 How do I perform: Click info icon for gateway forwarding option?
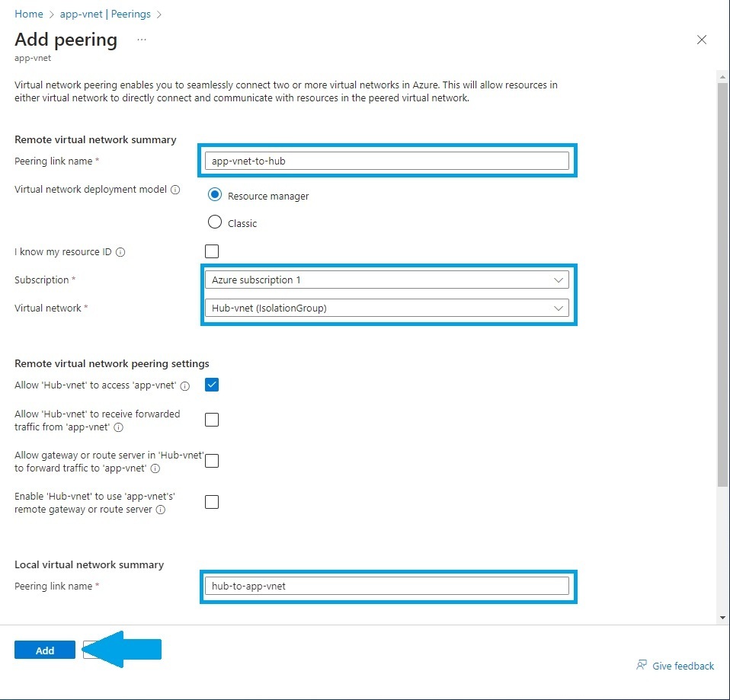pos(155,469)
